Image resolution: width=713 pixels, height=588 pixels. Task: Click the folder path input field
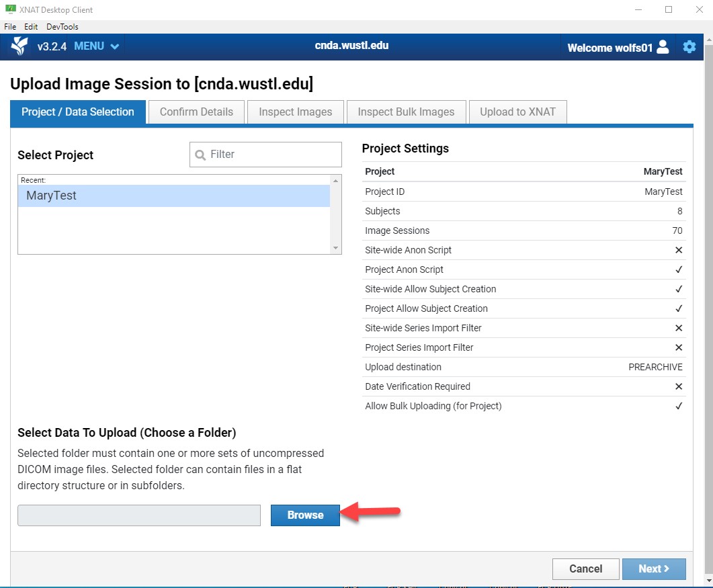point(139,515)
